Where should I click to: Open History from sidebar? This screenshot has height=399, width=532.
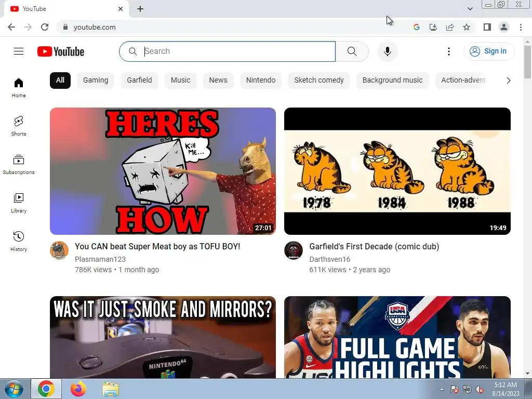pos(19,241)
